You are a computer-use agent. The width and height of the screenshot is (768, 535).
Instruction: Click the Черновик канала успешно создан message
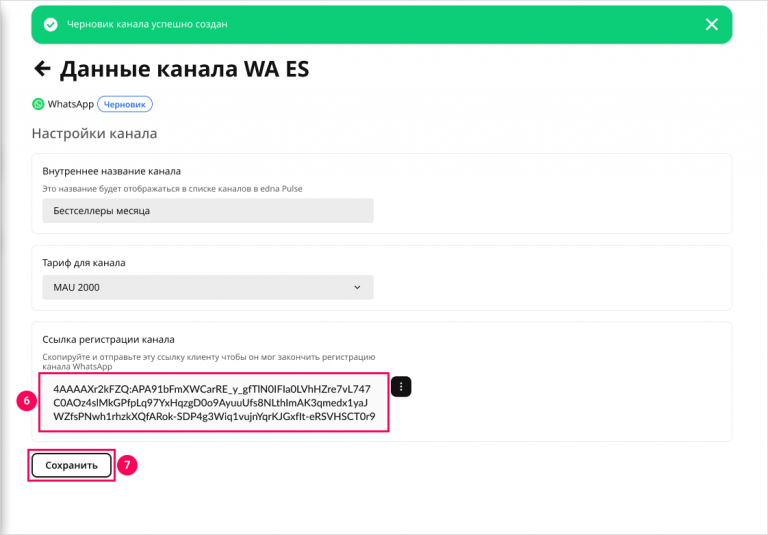coord(147,24)
